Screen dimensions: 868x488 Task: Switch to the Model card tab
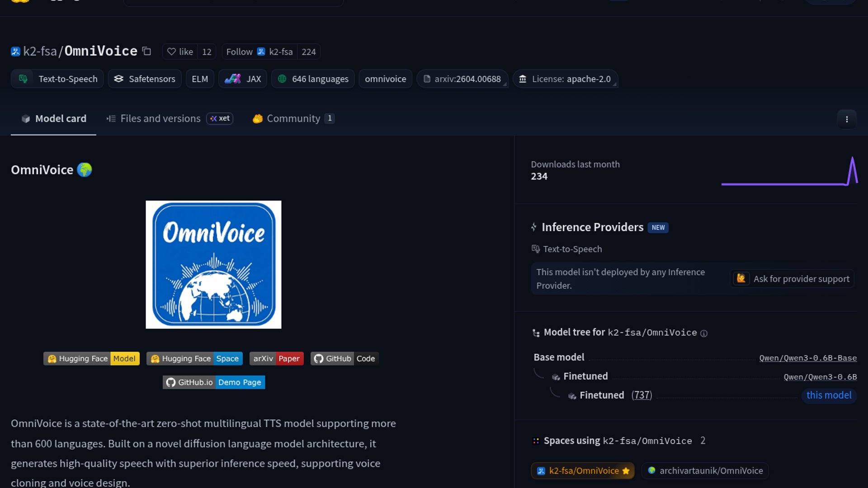[x=53, y=118]
